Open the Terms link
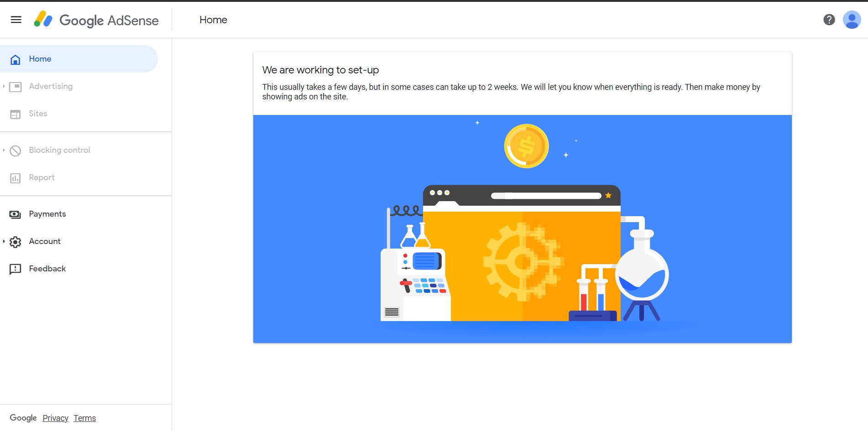 [84, 418]
